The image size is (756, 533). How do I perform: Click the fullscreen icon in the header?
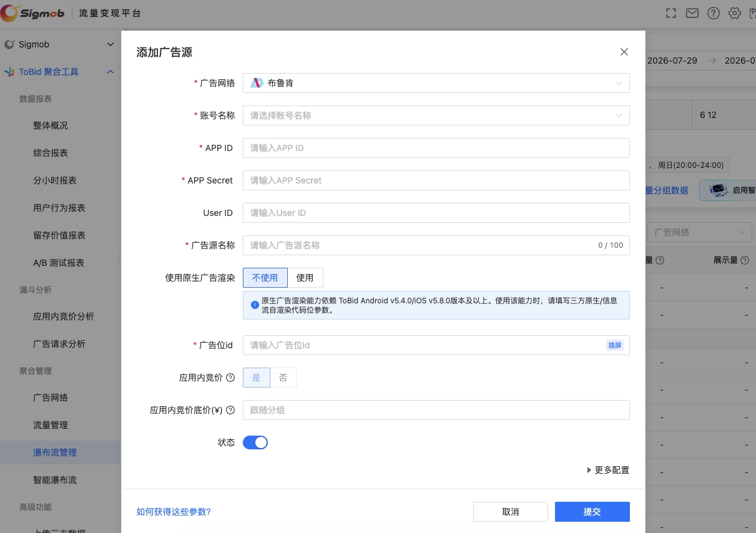[671, 13]
